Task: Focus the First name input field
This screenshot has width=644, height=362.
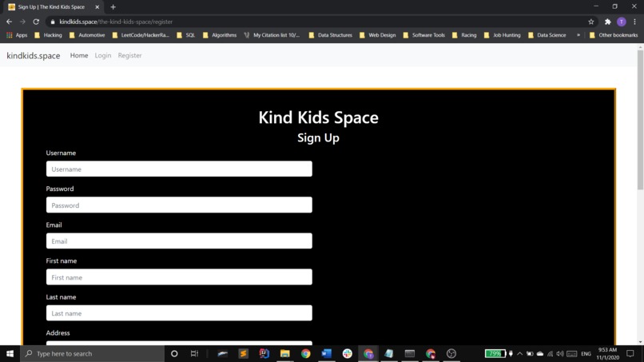Action: coord(179,277)
